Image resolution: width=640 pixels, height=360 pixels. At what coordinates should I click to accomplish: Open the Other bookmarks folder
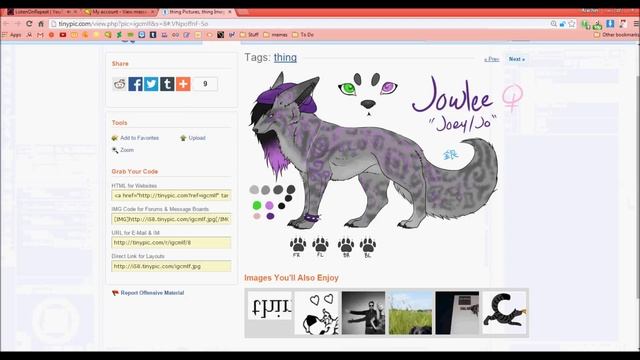click(616, 35)
